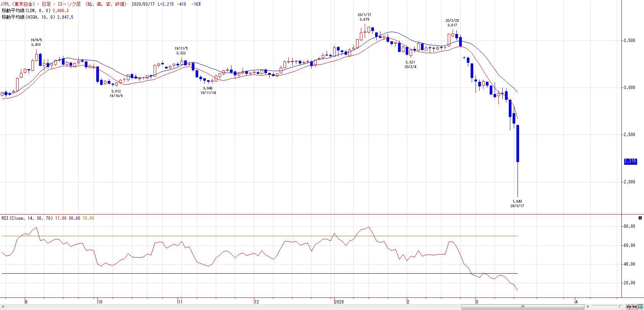Click the month 4 marker on time axis
This screenshot has height=310, width=644.
pyautogui.click(x=576, y=302)
